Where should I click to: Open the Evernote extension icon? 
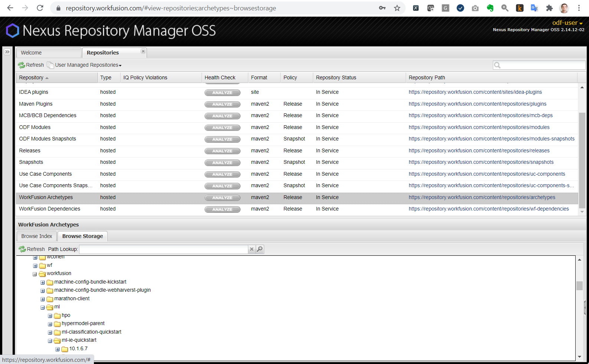pos(490,8)
